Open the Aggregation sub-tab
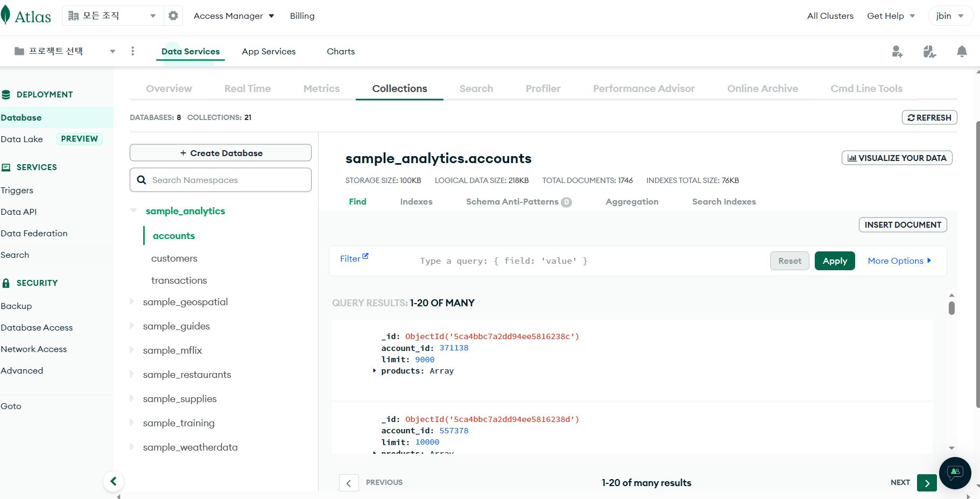Screen dimensions: 980x499 (632, 201)
